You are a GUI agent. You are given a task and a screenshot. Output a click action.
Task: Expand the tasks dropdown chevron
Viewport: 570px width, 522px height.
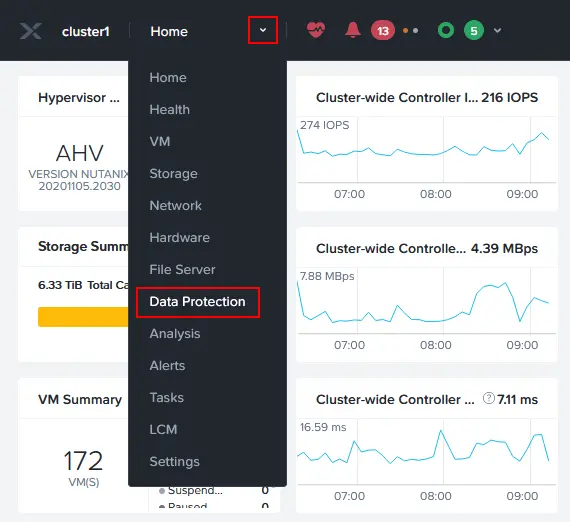coord(497,31)
